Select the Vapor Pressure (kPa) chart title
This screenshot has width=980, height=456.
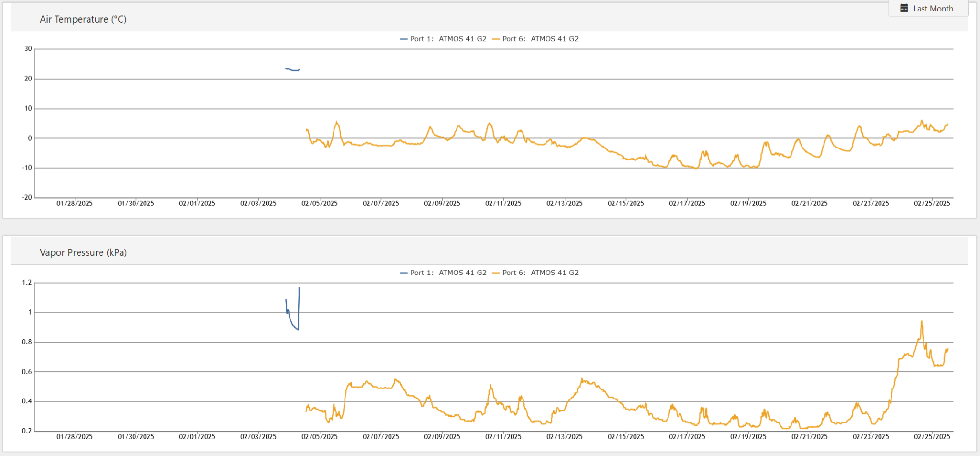click(83, 252)
